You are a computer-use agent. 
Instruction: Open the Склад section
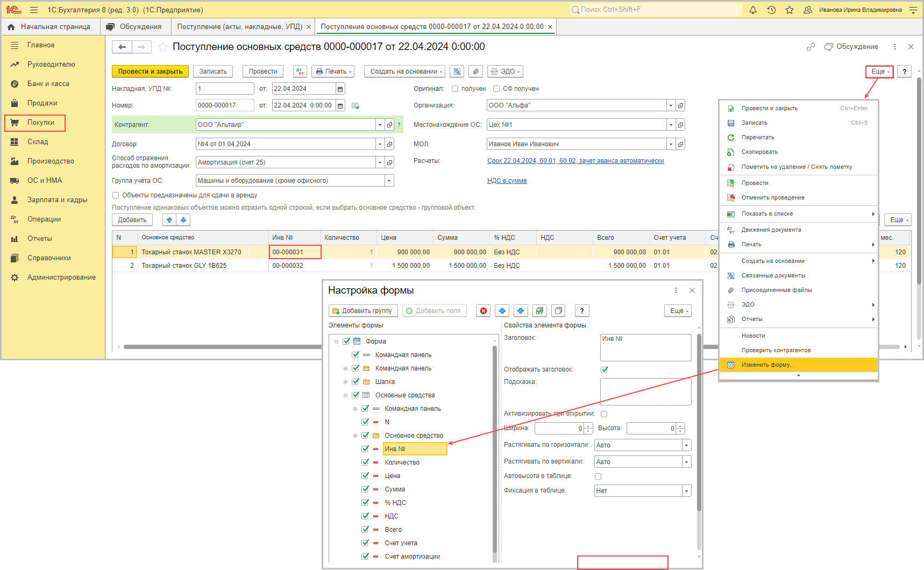click(x=38, y=142)
